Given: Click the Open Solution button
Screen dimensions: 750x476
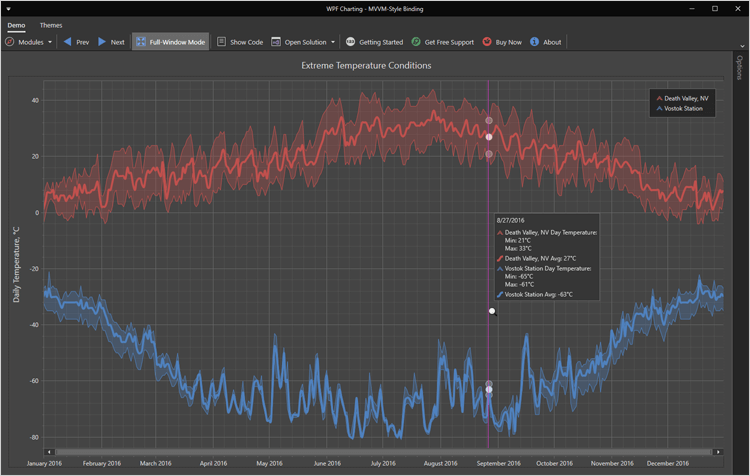Looking at the screenshot, I should pos(299,42).
